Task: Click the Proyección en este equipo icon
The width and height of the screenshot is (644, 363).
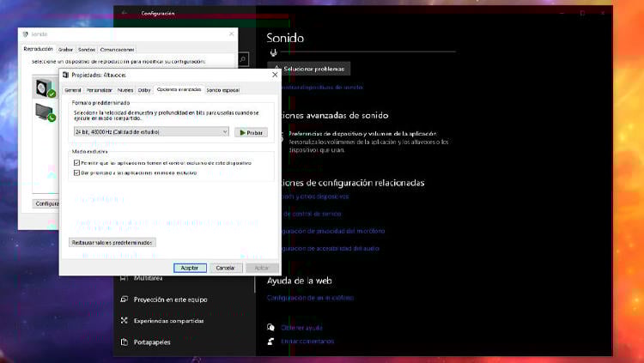Action: [124, 299]
